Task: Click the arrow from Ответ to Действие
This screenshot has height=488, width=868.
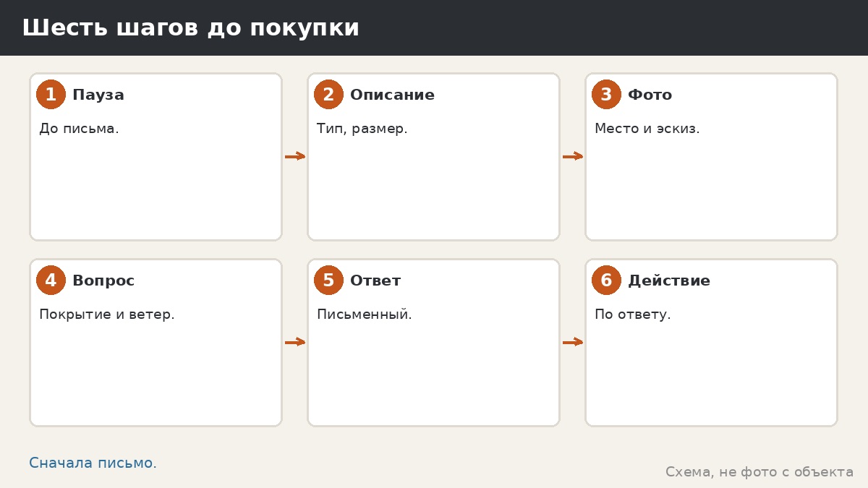Action: click(x=573, y=342)
